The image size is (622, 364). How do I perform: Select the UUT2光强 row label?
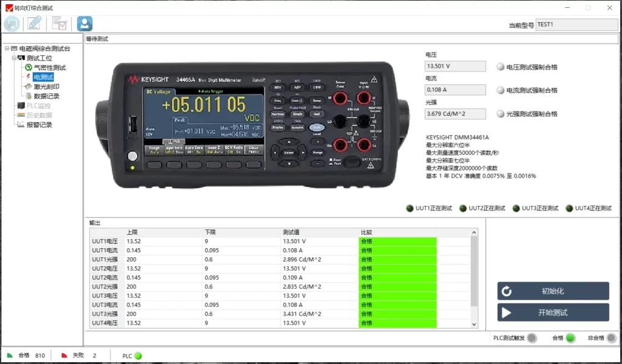tap(104, 287)
